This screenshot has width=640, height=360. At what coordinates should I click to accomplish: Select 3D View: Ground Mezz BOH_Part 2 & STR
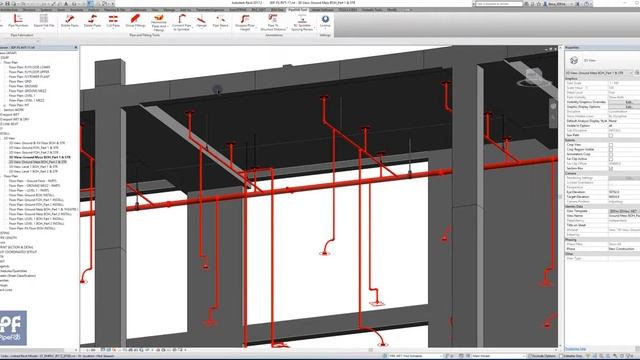[x=38, y=162]
